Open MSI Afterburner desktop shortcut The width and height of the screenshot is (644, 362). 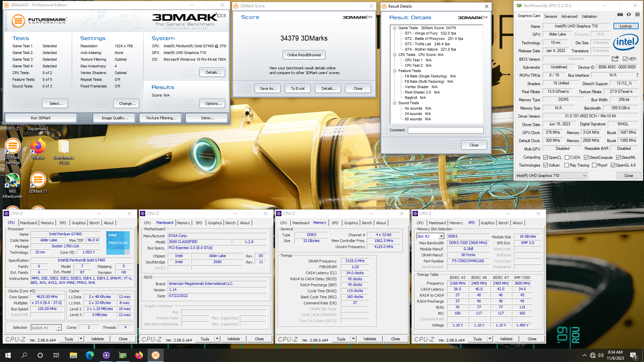tap(12, 185)
